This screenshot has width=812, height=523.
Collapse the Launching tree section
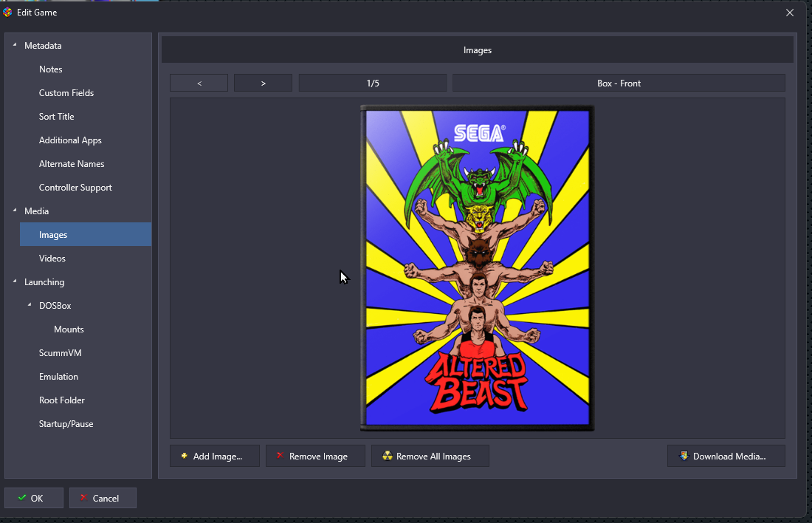[x=15, y=281]
